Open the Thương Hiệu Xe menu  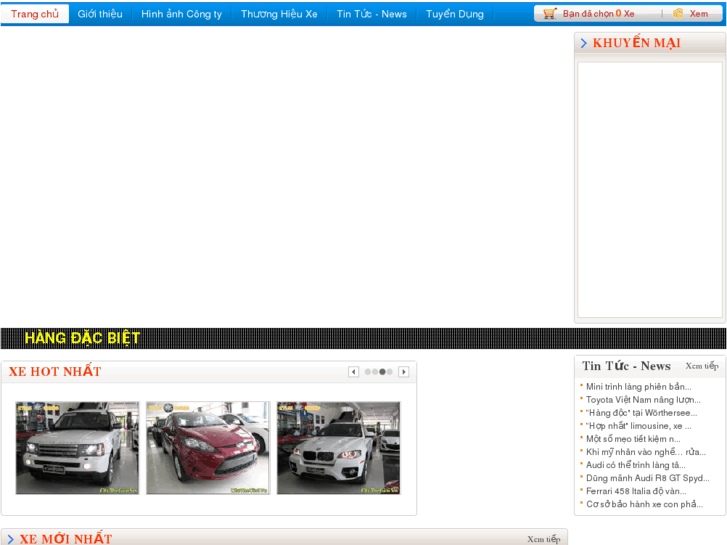pos(279,14)
